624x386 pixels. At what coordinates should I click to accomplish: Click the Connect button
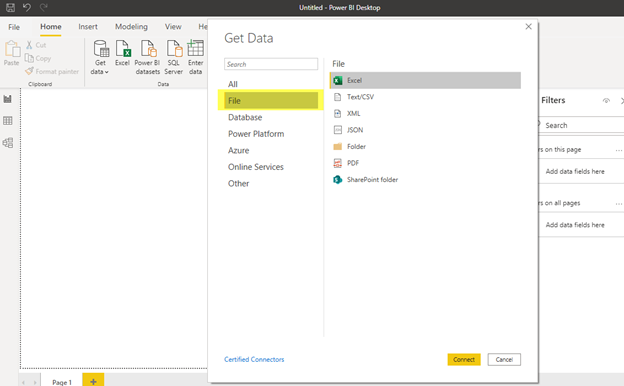pyautogui.click(x=464, y=359)
